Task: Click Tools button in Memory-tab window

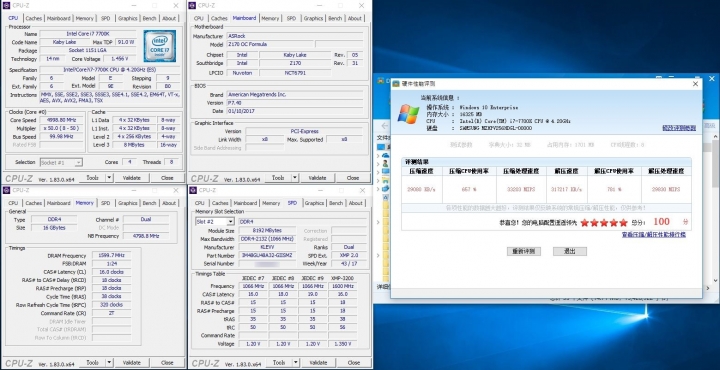Action: pyautogui.click(x=92, y=362)
